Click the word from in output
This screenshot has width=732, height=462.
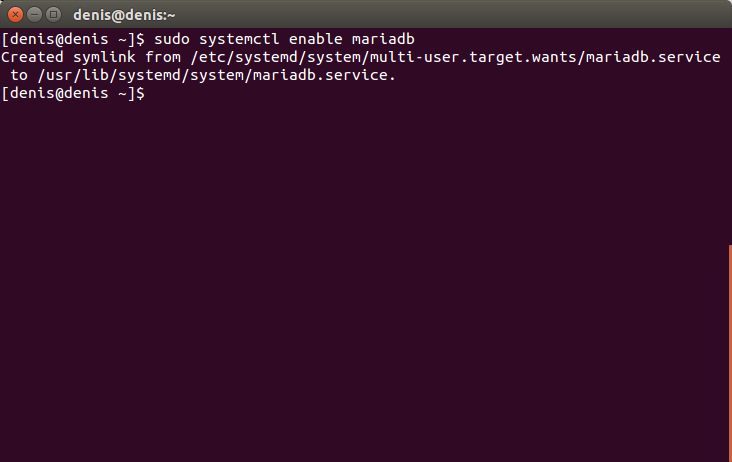point(163,57)
